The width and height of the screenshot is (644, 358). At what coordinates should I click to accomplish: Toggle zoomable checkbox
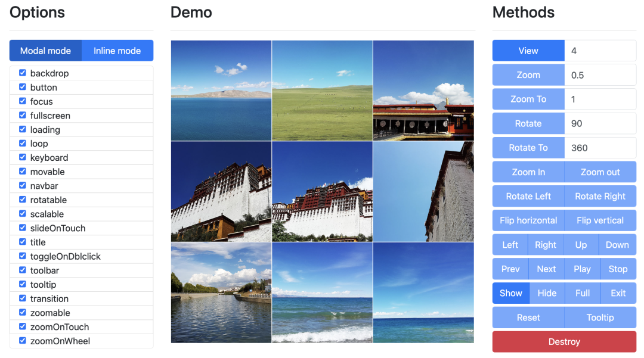(x=23, y=312)
